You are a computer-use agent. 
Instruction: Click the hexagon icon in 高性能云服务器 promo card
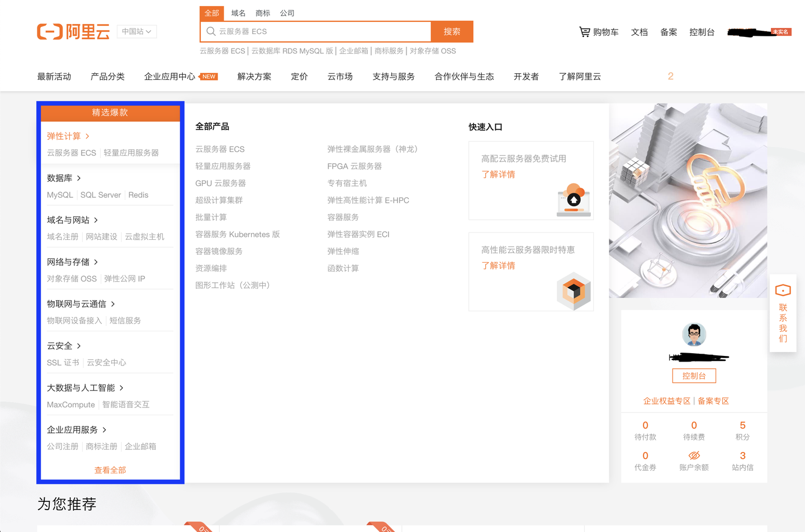(x=574, y=291)
